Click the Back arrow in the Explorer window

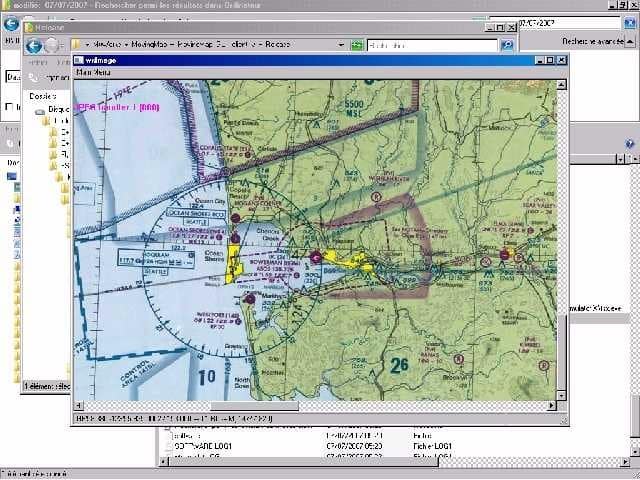pos(33,45)
